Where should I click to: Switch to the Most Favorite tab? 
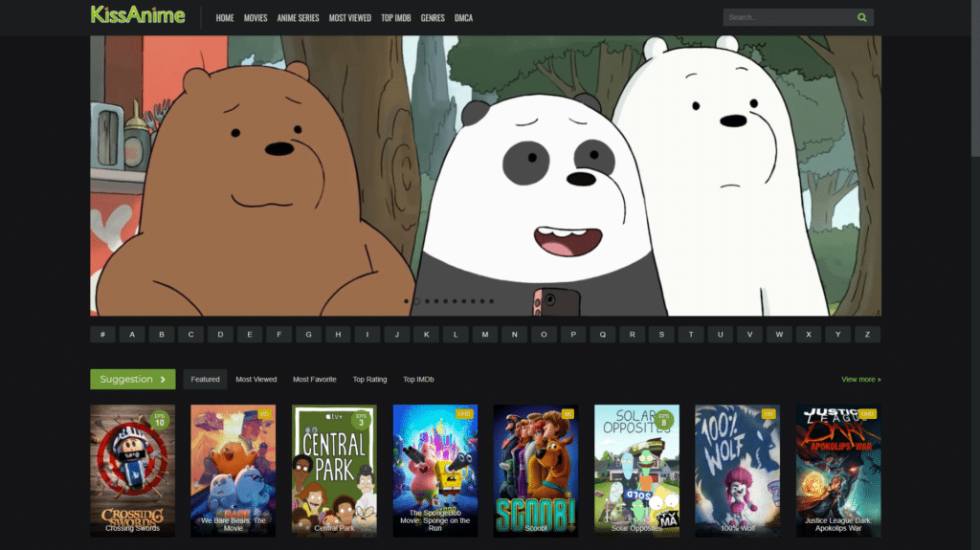point(314,380)
